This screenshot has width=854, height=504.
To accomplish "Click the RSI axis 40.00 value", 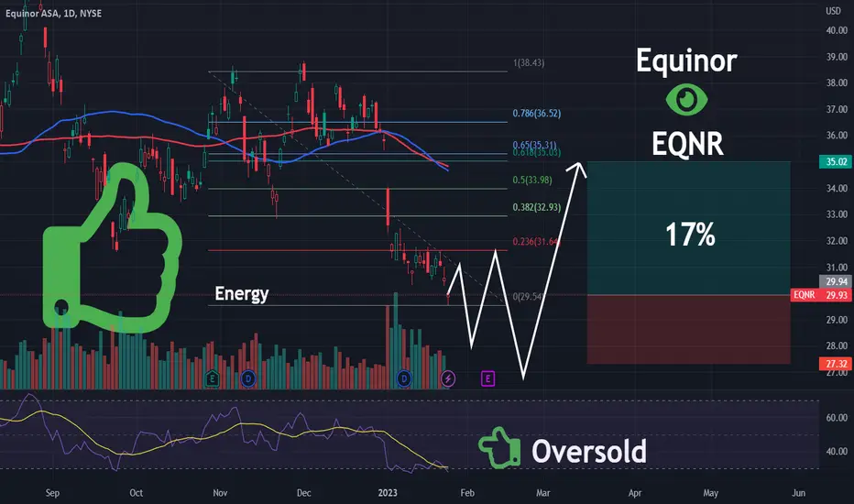I will point(837,451).
